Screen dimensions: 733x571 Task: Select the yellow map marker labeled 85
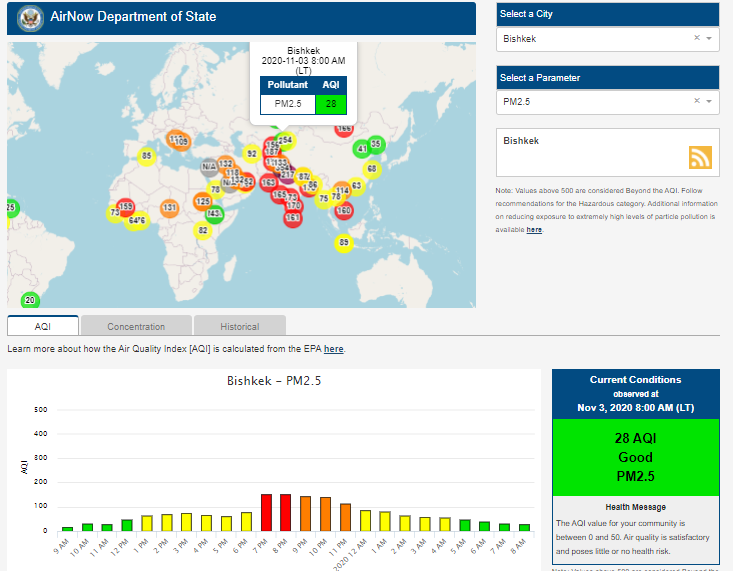tap(147, 156)
